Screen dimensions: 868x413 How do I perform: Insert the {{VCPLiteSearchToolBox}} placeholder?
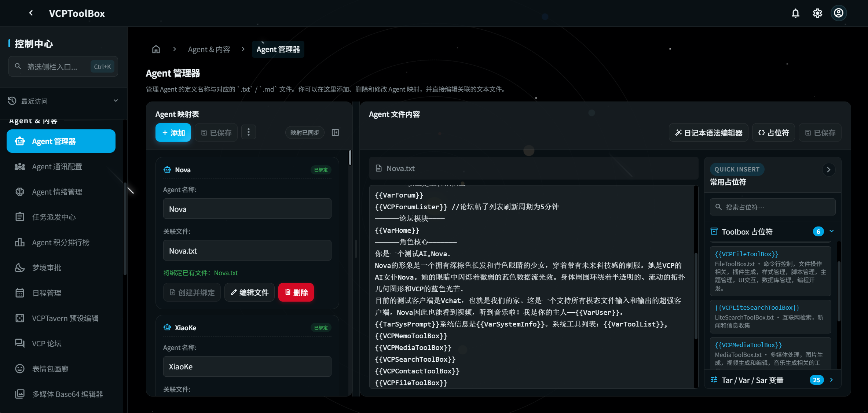point(770,316)
